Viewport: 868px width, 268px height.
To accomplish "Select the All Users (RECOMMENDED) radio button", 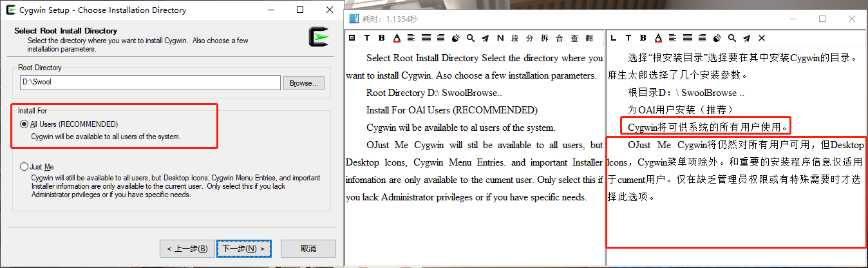I will [24, 124].
